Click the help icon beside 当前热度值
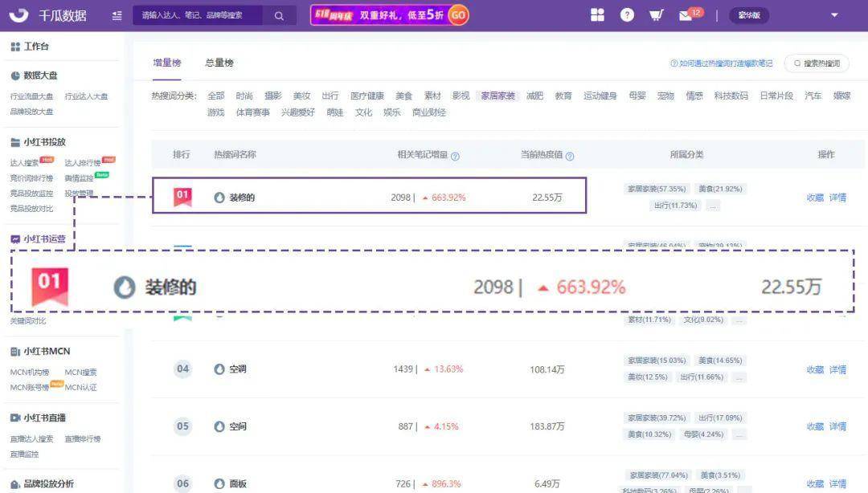 coord(570,156)
